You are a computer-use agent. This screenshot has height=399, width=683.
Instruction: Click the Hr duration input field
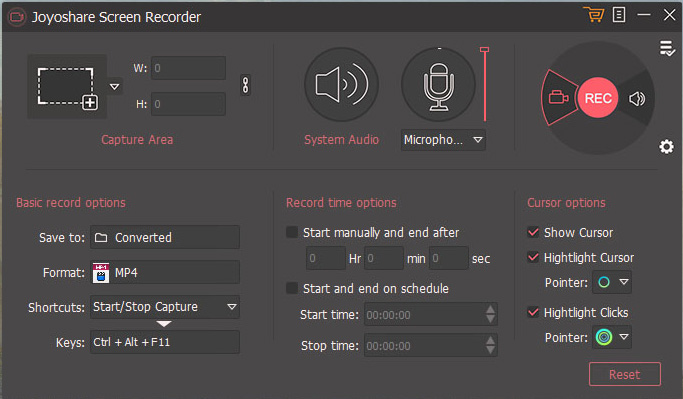326,258
